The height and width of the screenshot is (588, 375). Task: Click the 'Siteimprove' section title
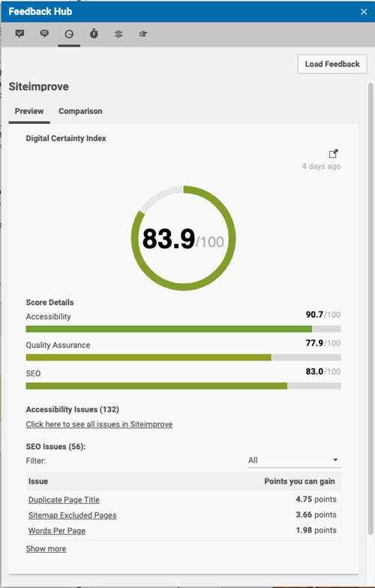pos(38,86)
